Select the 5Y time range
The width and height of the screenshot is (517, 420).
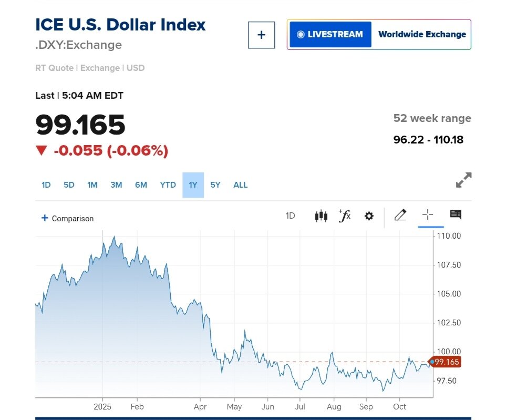pos(215,185)
